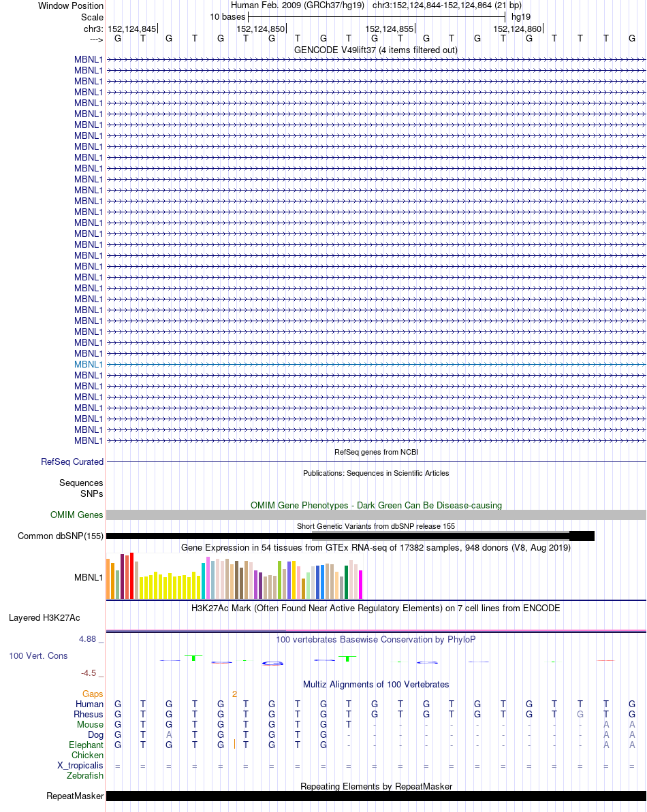Click the 'Scale' label in the base position track
Viewport: 647px width, 812px height.
[92, 17]
